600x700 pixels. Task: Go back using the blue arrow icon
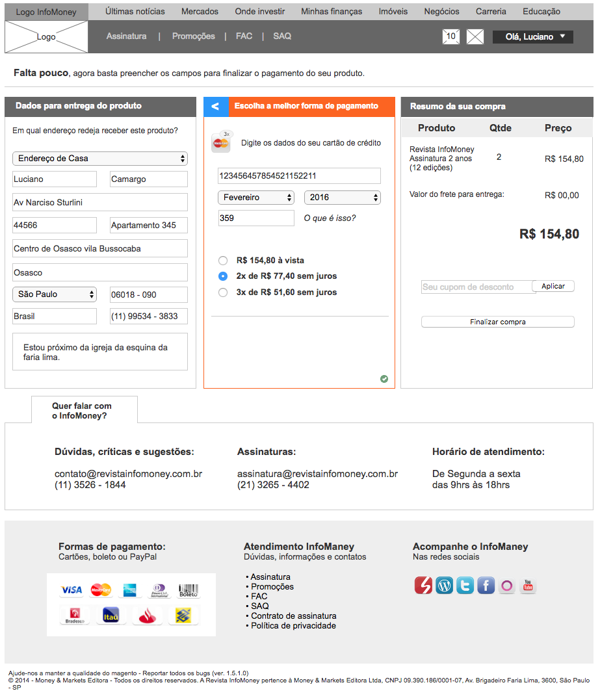216,106
